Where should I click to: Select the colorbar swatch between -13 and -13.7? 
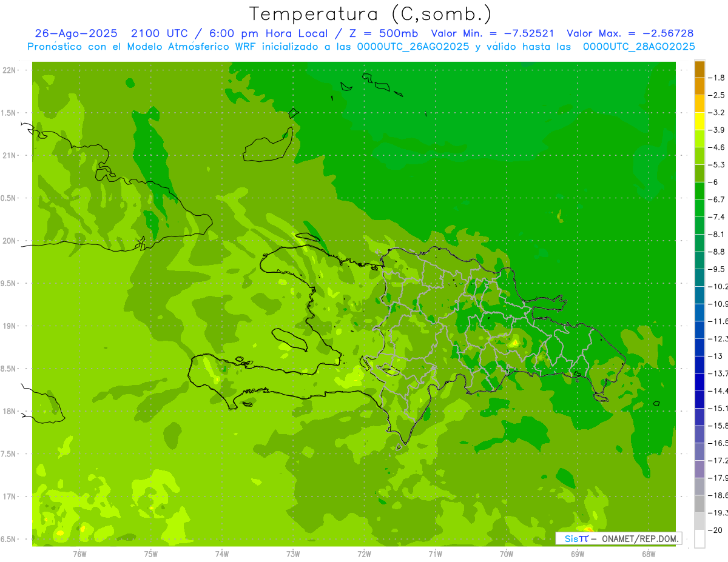699,365
